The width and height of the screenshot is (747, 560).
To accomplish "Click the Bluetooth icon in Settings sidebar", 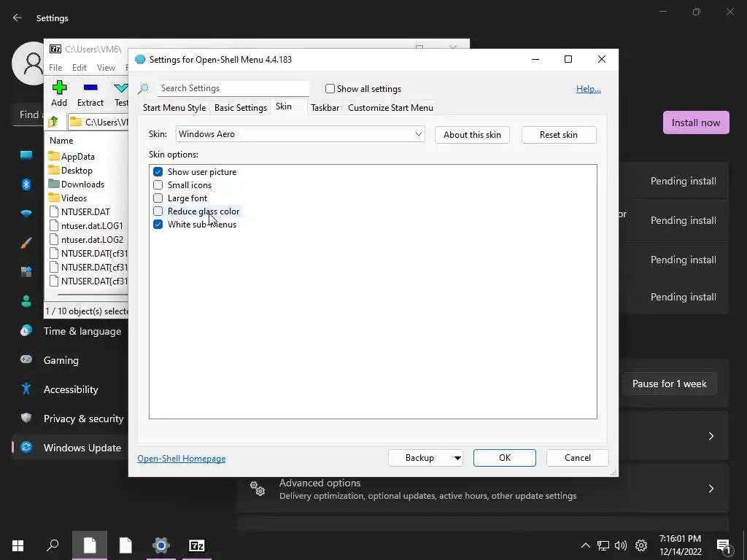I will coord(26,184).
